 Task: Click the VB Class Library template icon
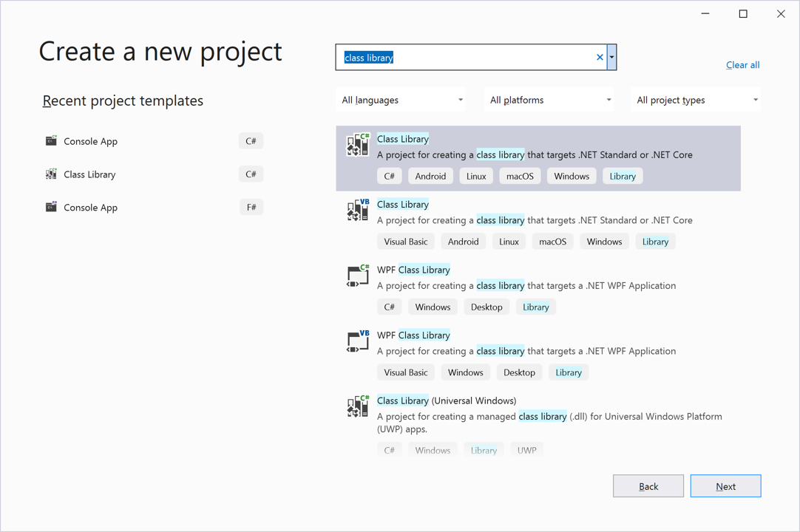pos(358,210)
